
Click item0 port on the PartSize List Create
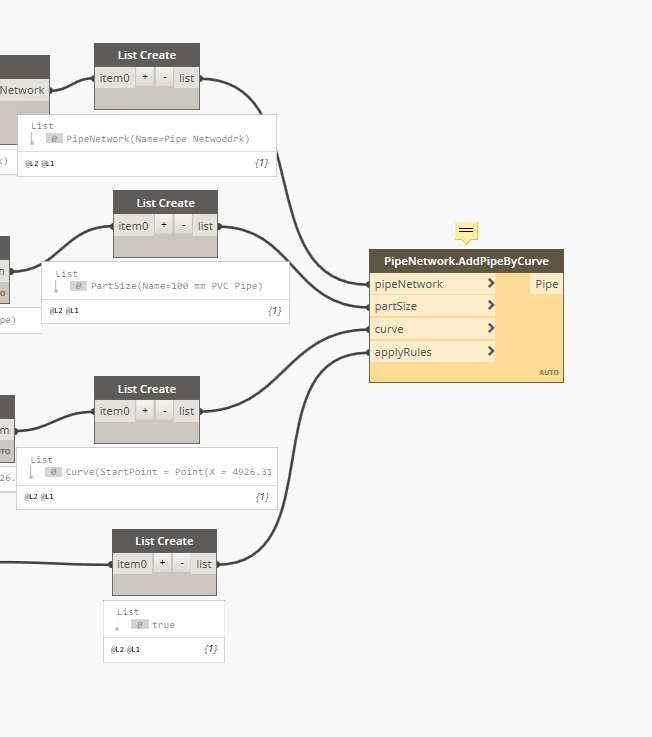134,226
